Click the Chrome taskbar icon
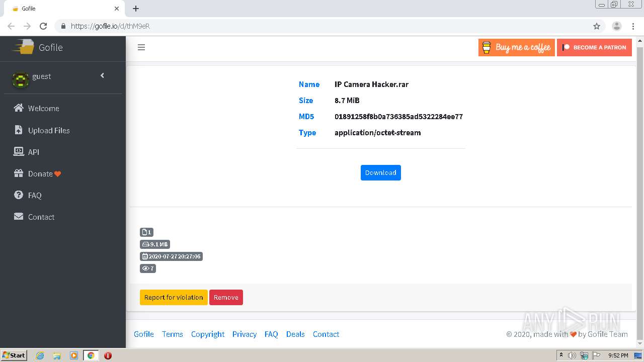 91,355
